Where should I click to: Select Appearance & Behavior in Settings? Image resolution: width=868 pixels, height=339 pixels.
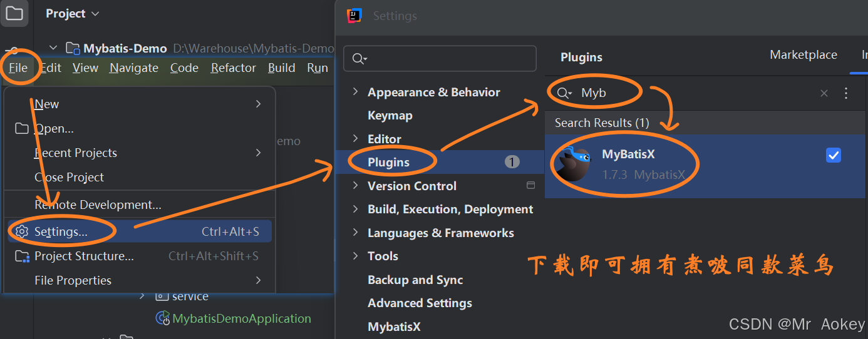433,92
